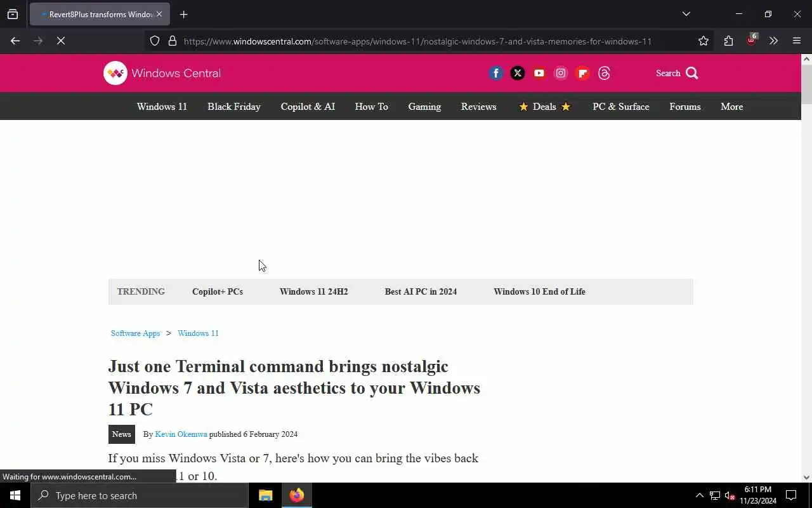Open author Kevin Okemwa's profile
This screenshot has width=812, height=508.
pos(181,434)
